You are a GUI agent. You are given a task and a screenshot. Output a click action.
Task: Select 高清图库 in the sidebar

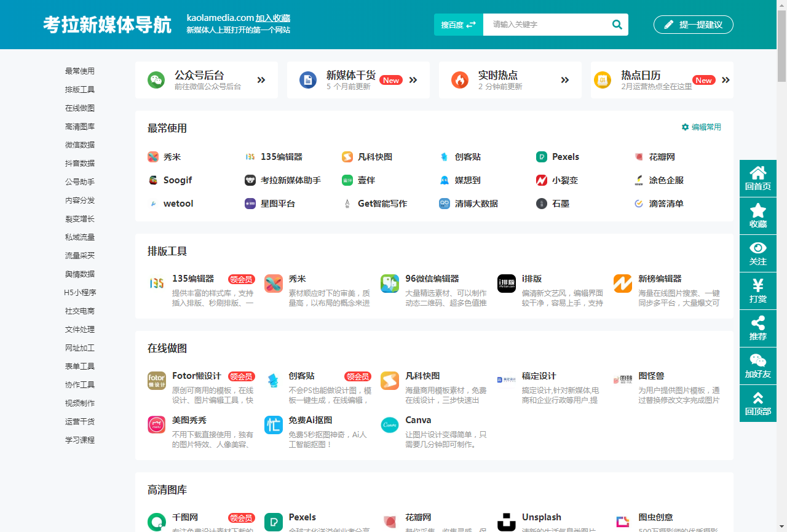point(80,127)
